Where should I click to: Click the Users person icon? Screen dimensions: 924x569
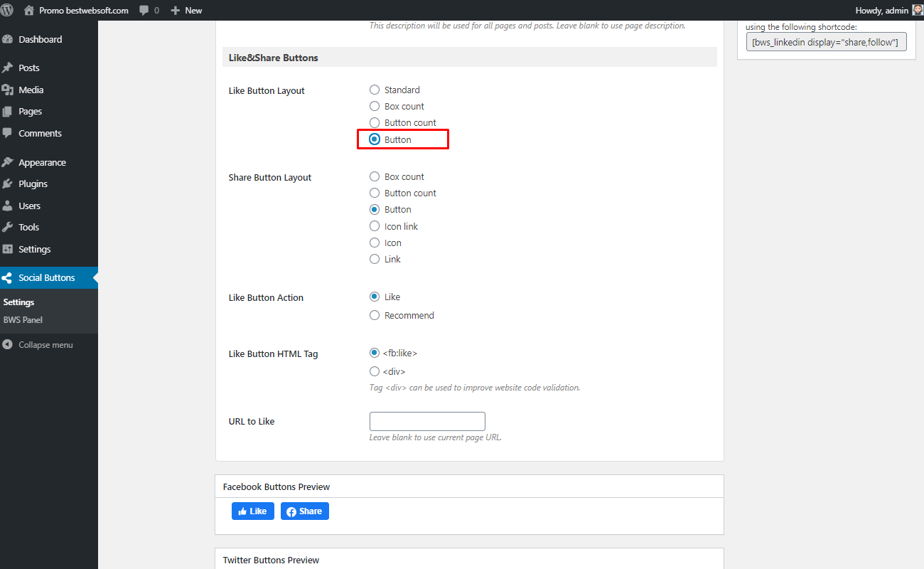click(x=8, y=206)
